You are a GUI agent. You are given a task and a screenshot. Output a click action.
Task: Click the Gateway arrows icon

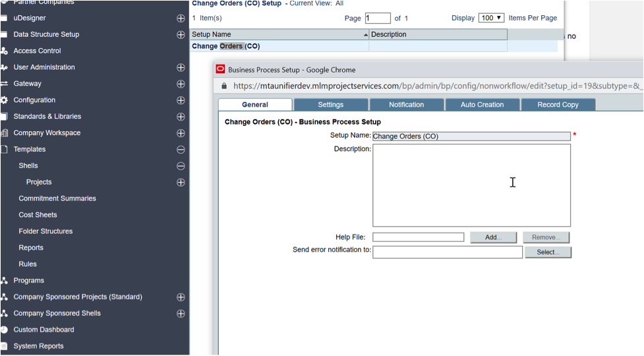(x=4, y=84)
